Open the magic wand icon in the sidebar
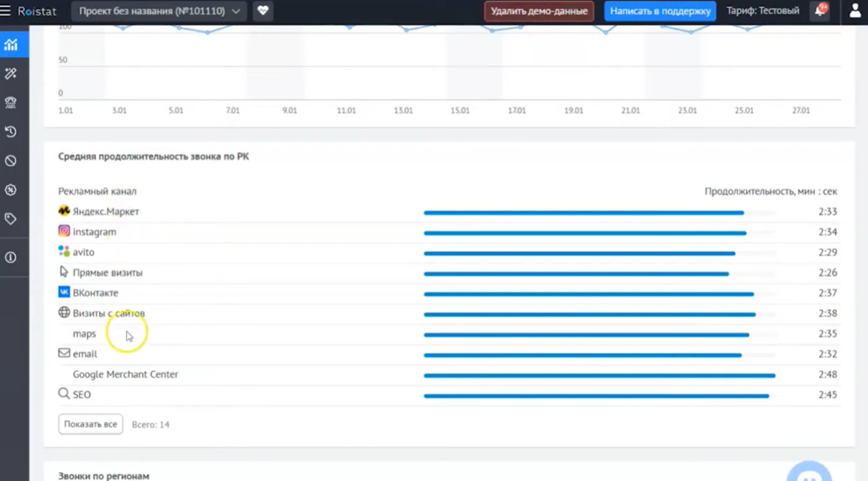 tap(11, 74)
